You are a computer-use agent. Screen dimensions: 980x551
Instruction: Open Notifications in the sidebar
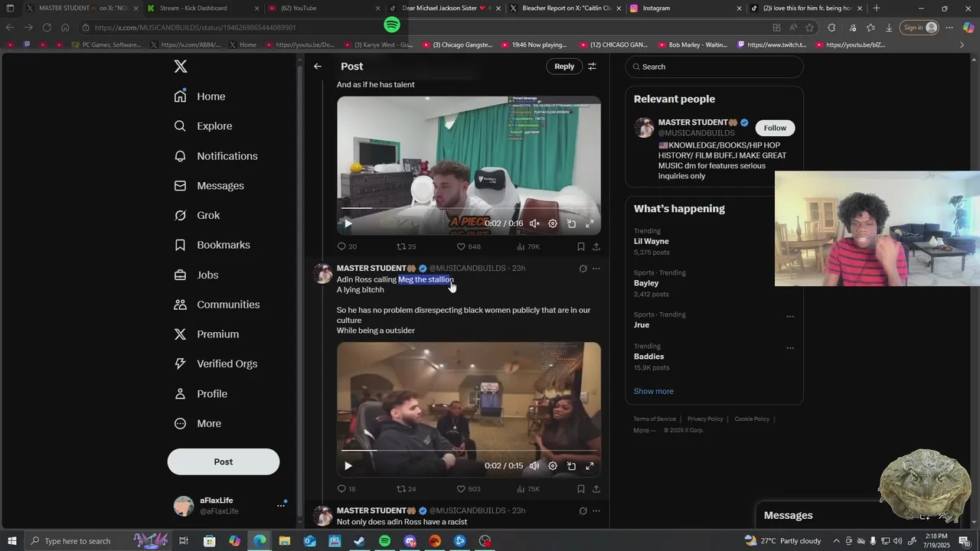pos(216,156)
